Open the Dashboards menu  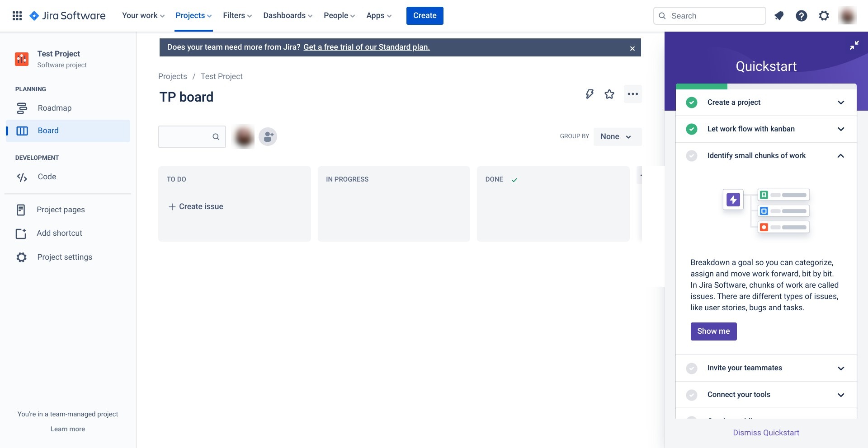(x=288, y=16)
